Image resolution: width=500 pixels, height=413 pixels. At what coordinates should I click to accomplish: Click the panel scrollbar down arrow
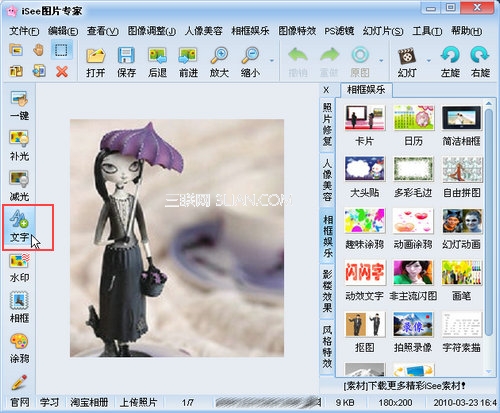[x=489, y=371]
